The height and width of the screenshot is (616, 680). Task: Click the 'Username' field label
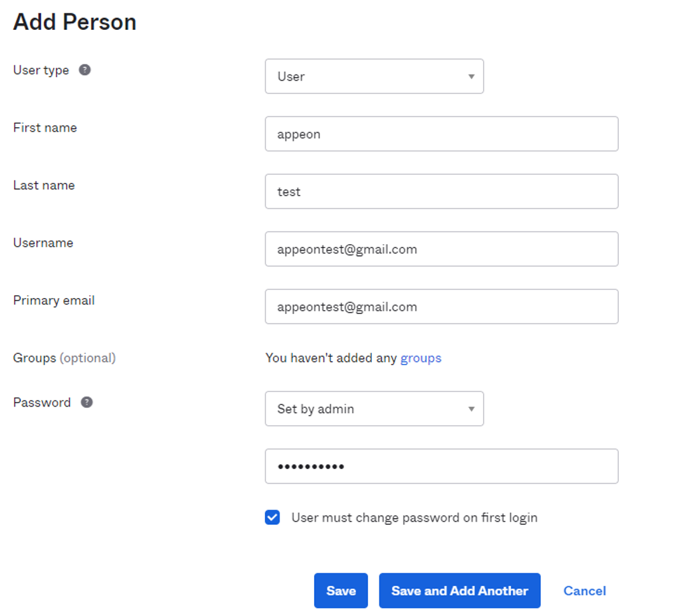[x=43, y=243]
